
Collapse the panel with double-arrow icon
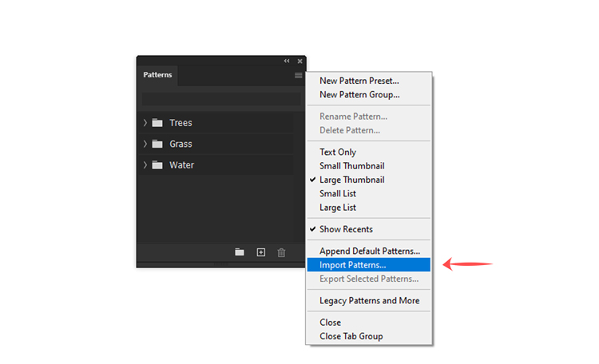287,61
